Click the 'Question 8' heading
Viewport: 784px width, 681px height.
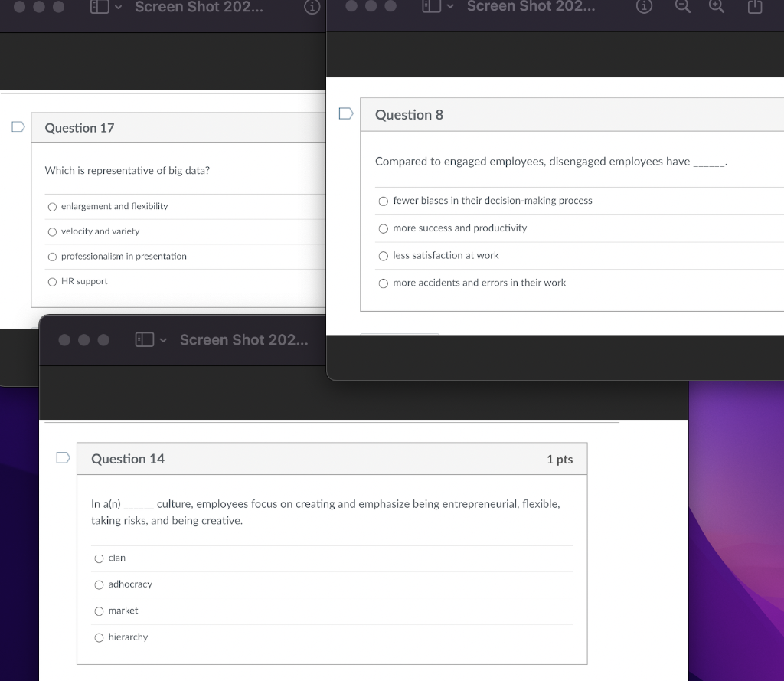click(409, 115)
